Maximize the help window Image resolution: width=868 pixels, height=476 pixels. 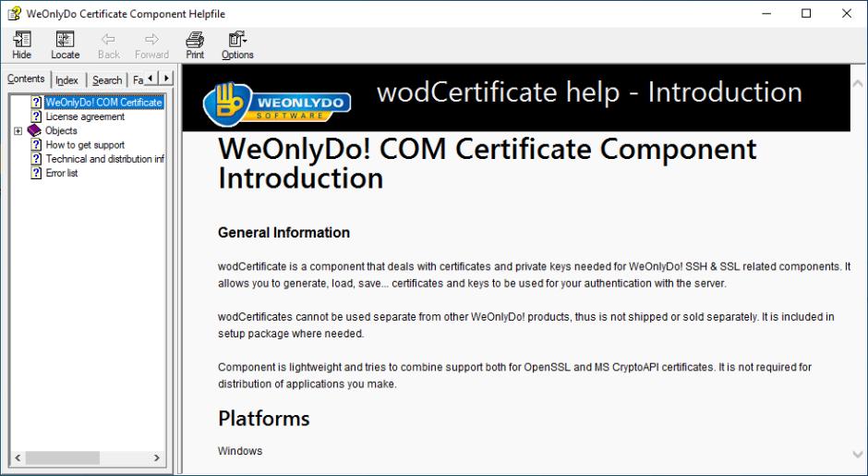pos(806,13)
